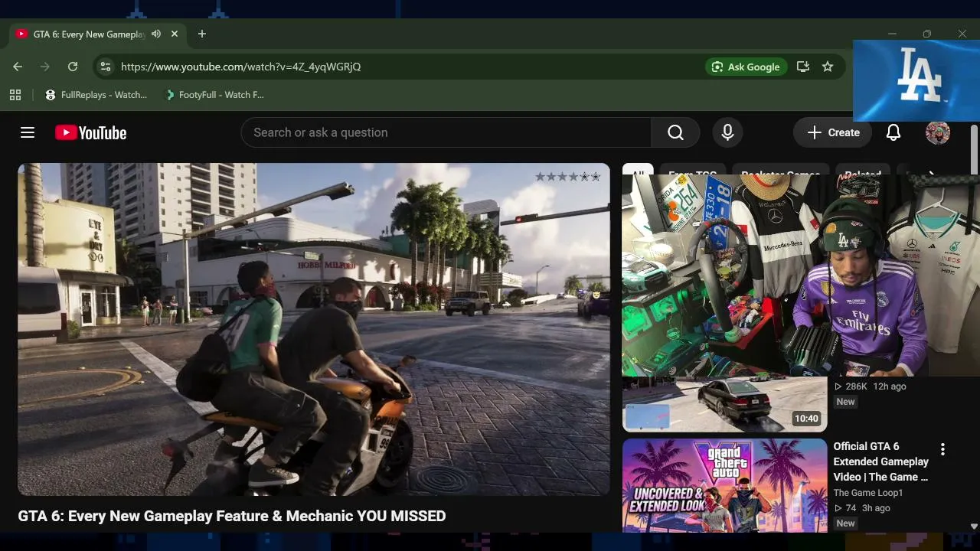This screenshot has height=551, width=980.
Task: Reload the YouTube page
Action: (x=73, y=67)
